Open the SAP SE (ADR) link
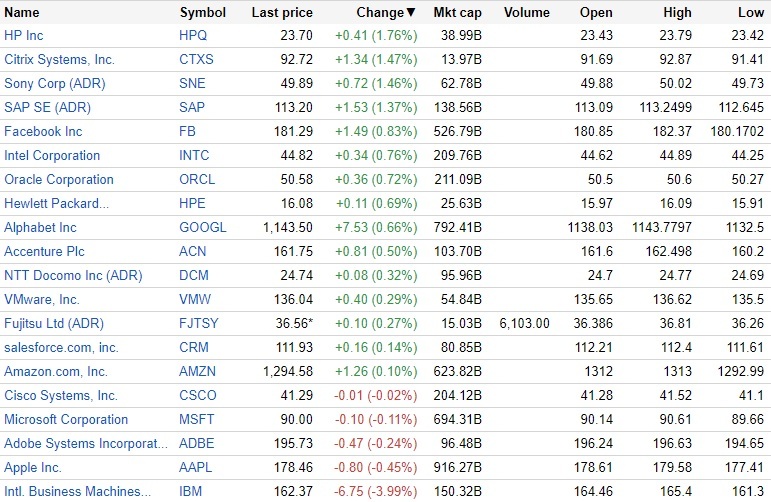Screen dimensions: 771x502 coord(47,108)
